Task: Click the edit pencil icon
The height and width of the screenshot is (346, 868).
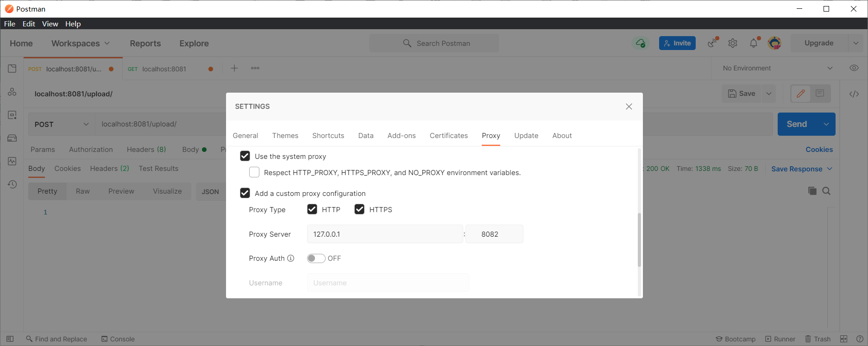Action: [x=801, y=94]
